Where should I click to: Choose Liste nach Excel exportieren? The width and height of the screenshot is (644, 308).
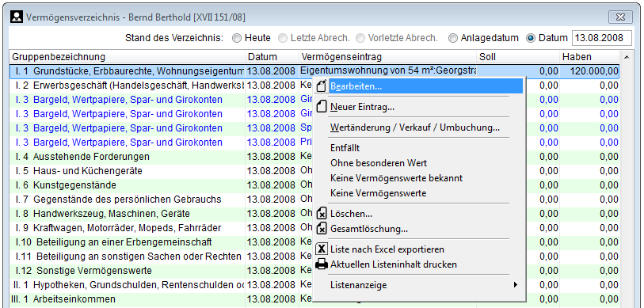point(419,249)
